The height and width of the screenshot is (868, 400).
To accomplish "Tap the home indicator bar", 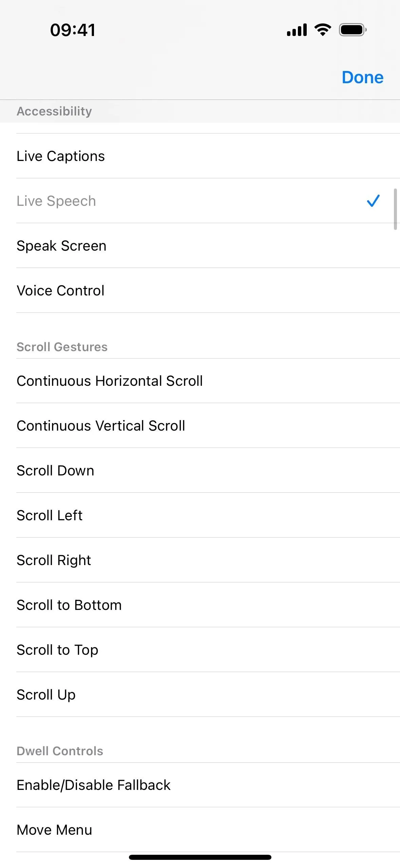I will pyautogui.click(x=200, y=857).
